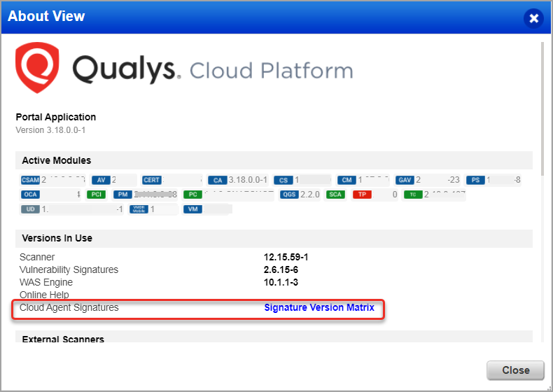Click the Portal Application heading
Screen dimensions: 553x392
[x=56, y=117]
